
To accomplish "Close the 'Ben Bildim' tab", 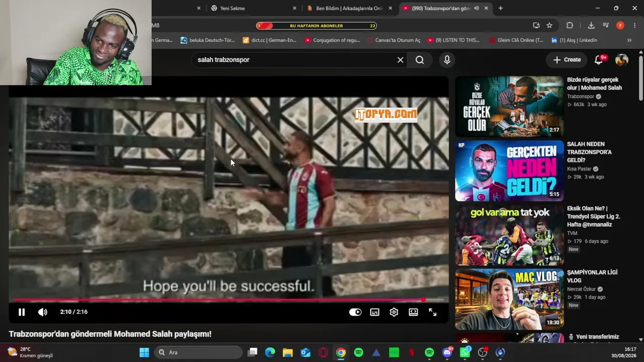I will (x=390, y=8).
